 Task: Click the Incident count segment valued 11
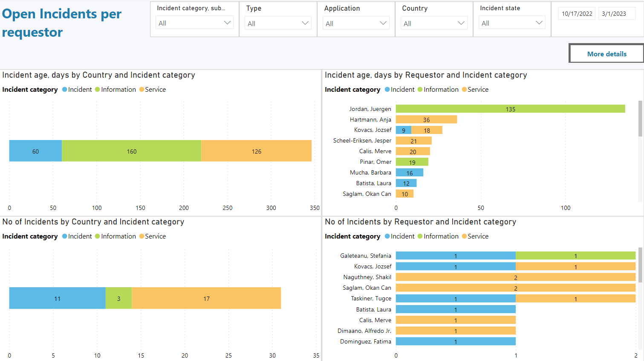click(x=57, y=298)
